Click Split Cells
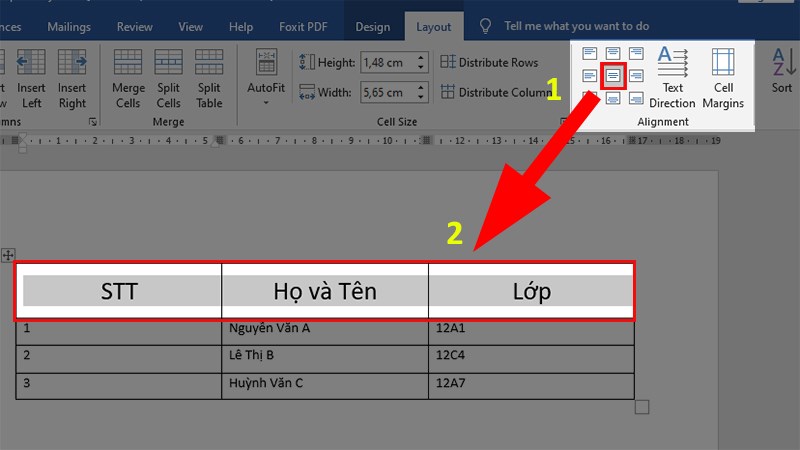Viewport: 800px width, 450px height. point(168,79)
